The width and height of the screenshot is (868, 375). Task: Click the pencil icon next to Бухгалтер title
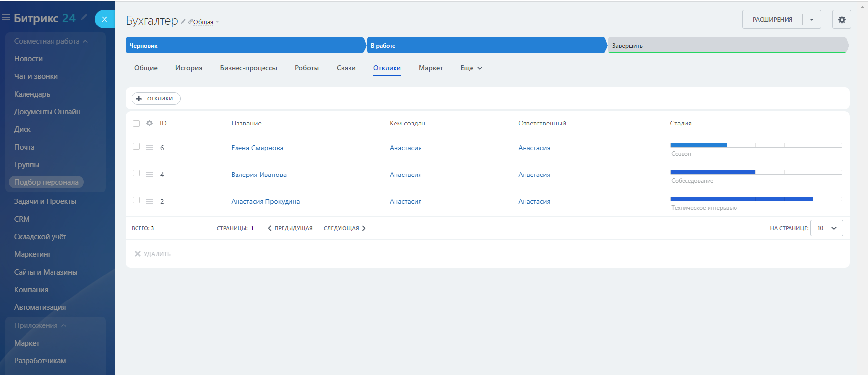pyautogui.click(x=183, y=21)
